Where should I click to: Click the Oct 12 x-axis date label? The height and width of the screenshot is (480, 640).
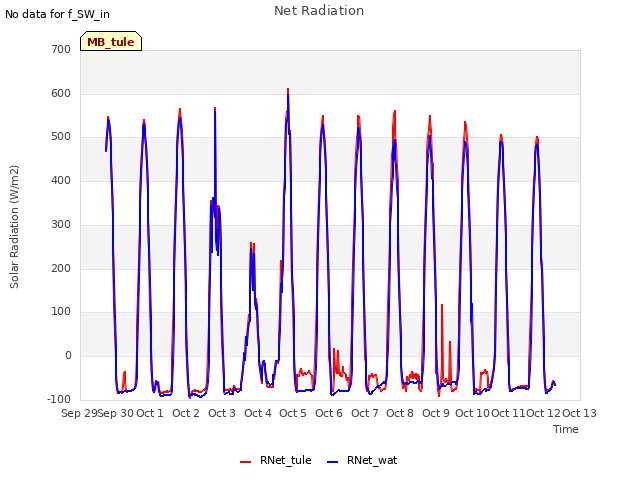543,413
